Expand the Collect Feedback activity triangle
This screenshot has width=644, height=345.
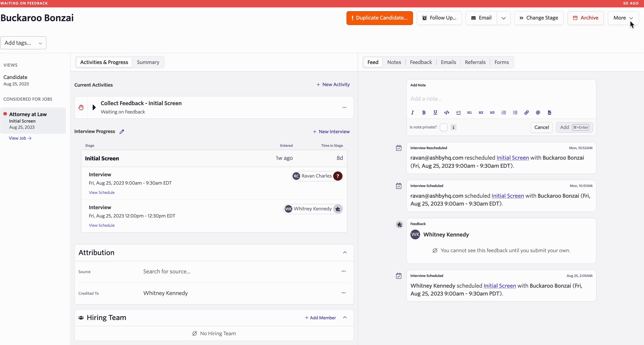tap(94, 107)
